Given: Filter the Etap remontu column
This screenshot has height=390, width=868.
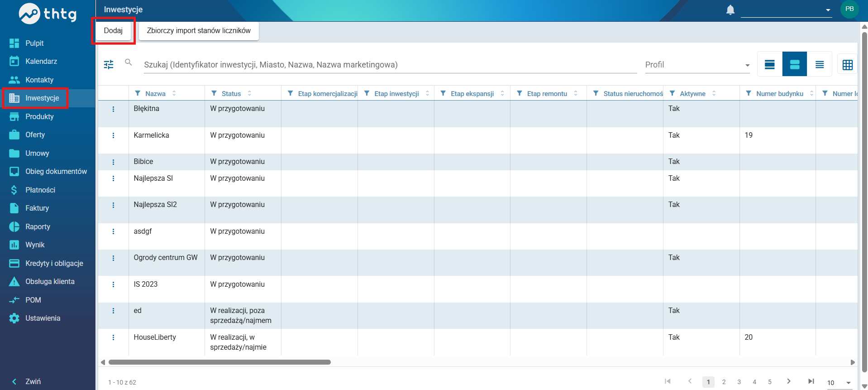Looking at the screenshot, I should (520, 93).
